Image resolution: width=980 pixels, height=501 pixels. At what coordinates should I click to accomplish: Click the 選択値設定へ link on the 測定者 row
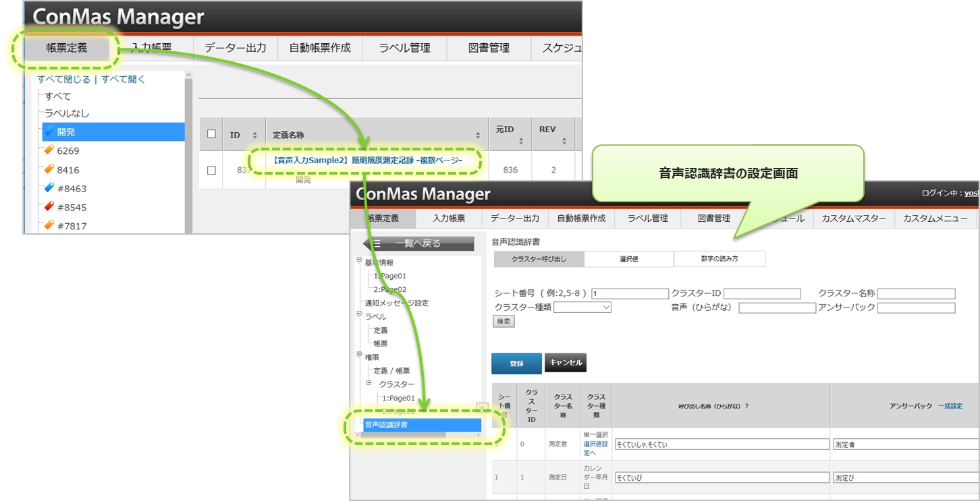pyautogui.click(x=596, y=448)
